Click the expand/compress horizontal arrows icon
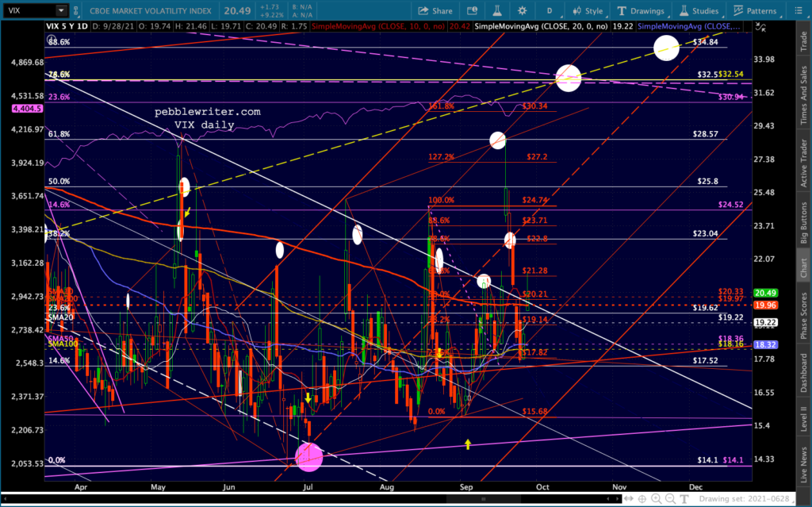Image resolution: width=812 pixels, height=507 pixels. click(628, 499)
